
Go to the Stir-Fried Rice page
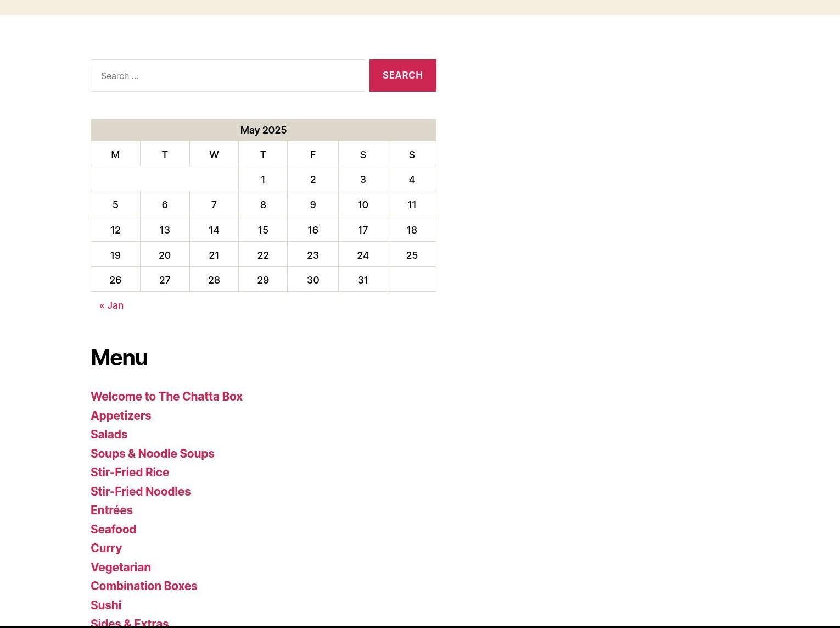point(130,473)
